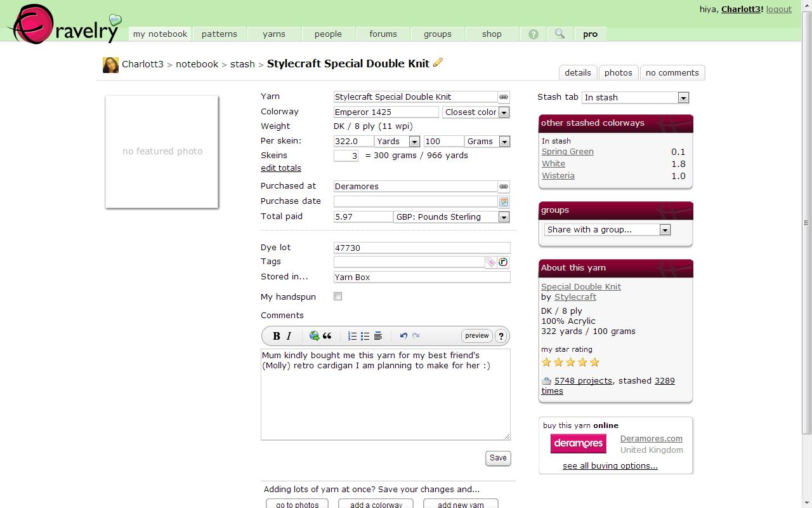Click the link icon beside Yarn field
Viewport: 812px width, 508px height.
pos(504,97)
